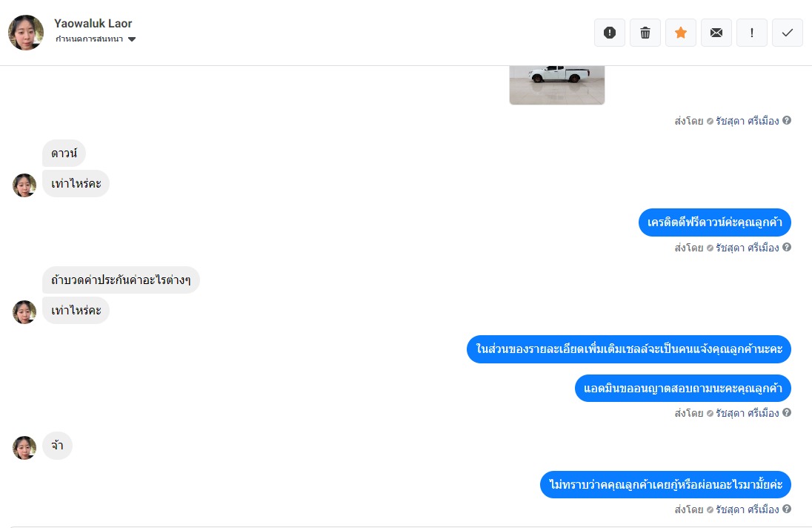Expand the กำหนดการสนทนา dropdown arrow
The height and width of the screenshot is (528, 812).
pyautogui.click(x=132, y=39)
